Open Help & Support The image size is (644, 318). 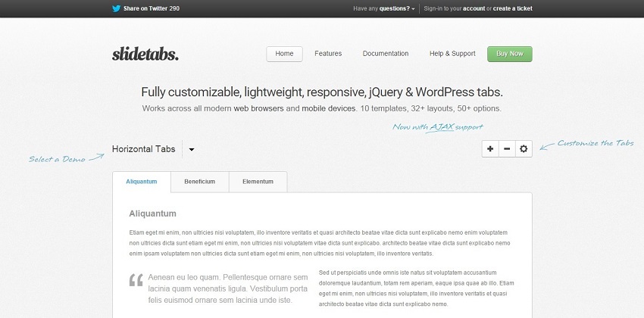click(x=452, y=54)
